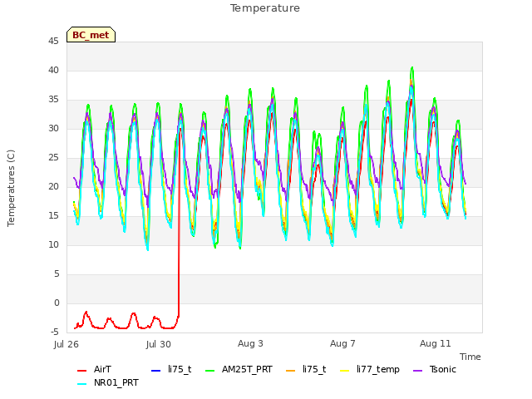
Task: Toggle the AirT legend entry
Action: 94,369
